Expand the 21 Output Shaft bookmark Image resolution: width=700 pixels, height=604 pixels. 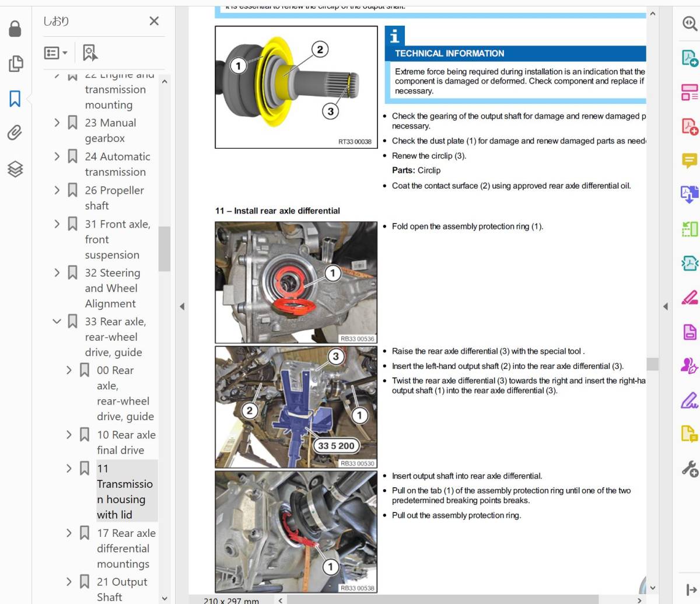(x=69, y=582)
